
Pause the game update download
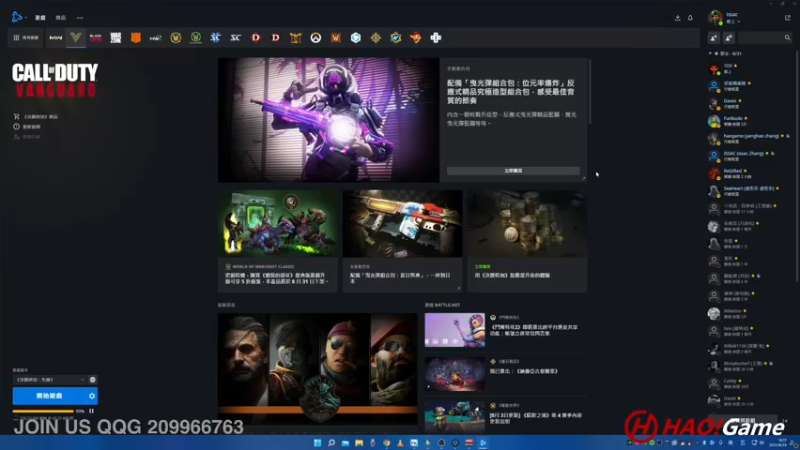click(91, 411)
